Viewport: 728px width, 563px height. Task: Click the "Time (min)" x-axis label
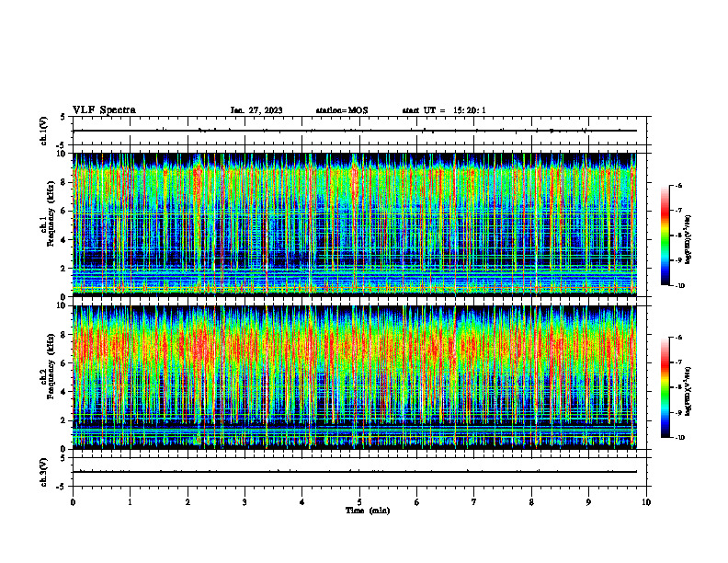(368, 511)
